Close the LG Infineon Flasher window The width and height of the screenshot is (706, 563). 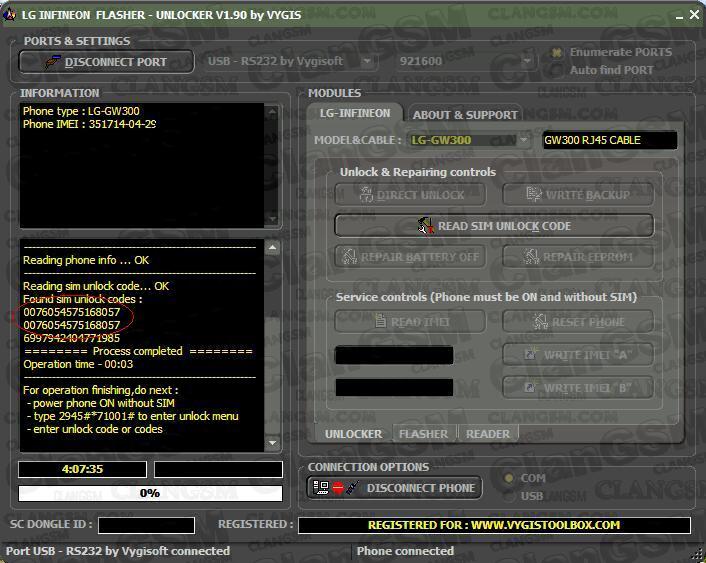(694, 15)
